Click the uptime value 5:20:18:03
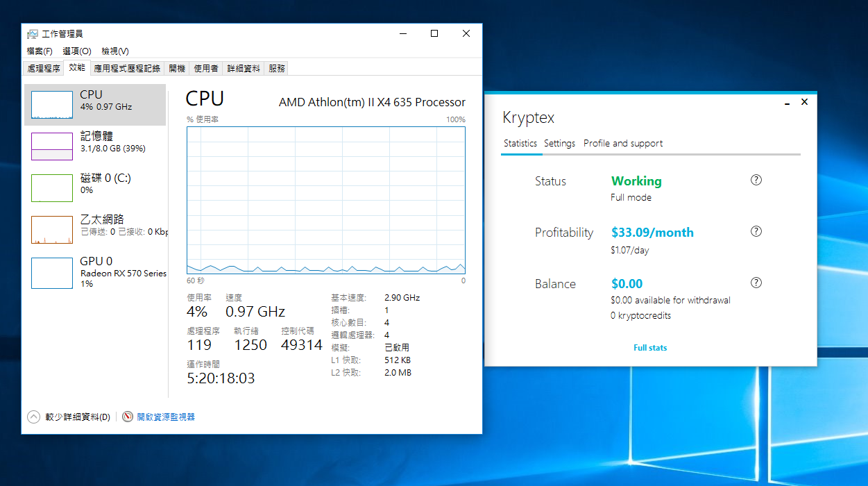The image size is (868, 486). coord(221,378)
